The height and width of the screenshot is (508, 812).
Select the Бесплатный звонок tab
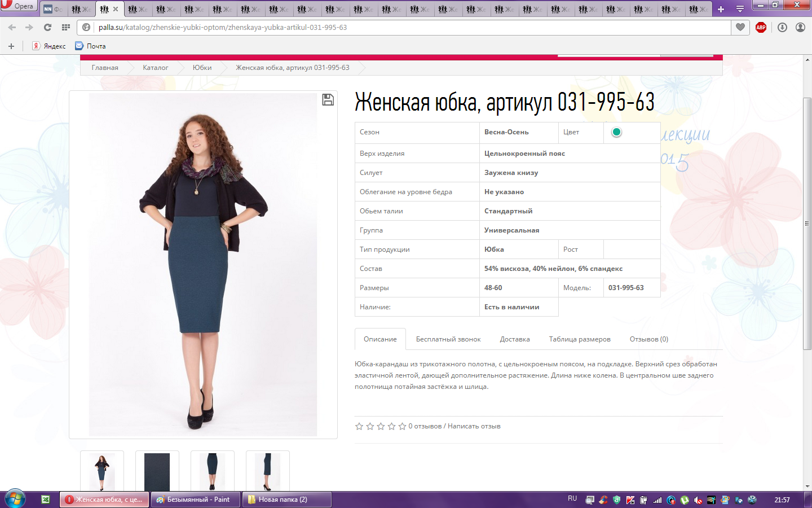click(x=448, y=339)
